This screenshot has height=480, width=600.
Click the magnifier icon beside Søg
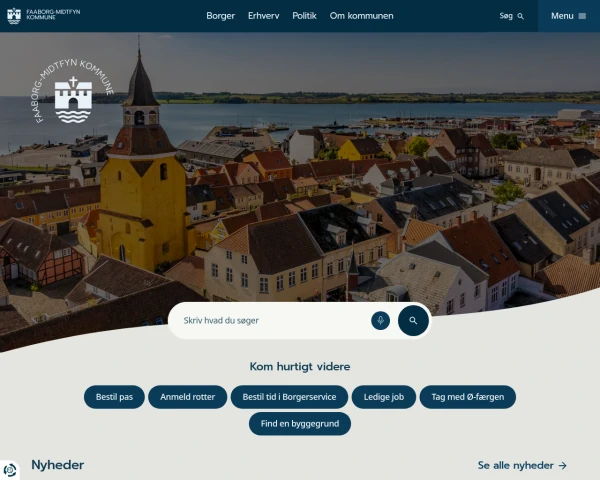click(x=520, y=16)
